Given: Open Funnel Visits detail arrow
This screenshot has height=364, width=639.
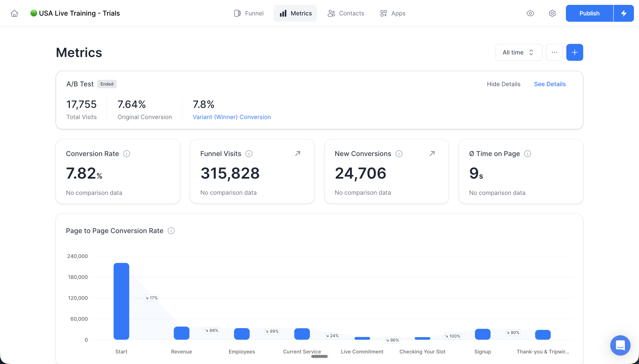Looking at the screenshot, I should click(298, 153).
